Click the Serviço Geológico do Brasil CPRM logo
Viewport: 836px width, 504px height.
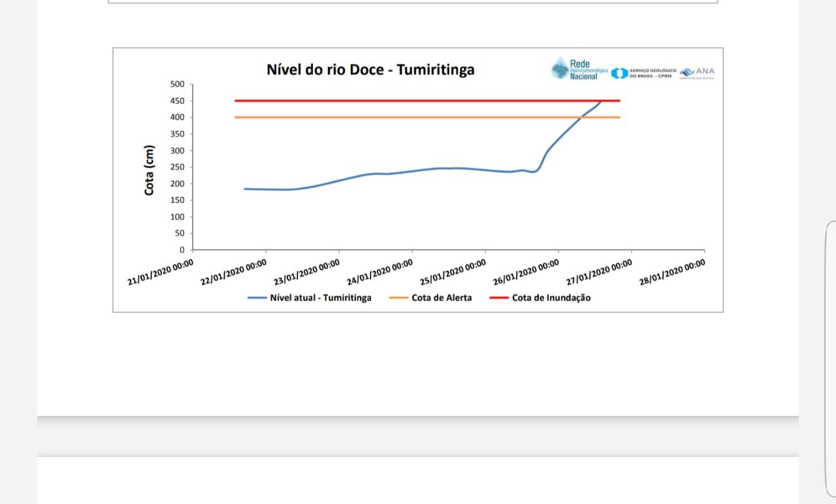pyautogui.click(x=619, y=73)
